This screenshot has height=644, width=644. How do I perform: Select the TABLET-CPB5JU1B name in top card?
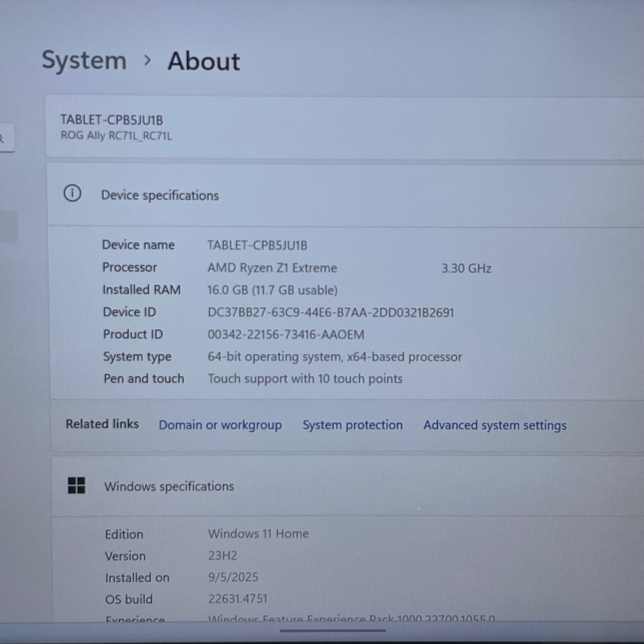tap(112, 120)
